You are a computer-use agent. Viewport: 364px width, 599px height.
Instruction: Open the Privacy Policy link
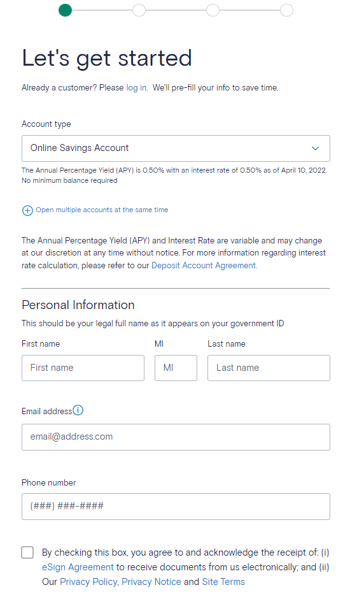point(88,582)
